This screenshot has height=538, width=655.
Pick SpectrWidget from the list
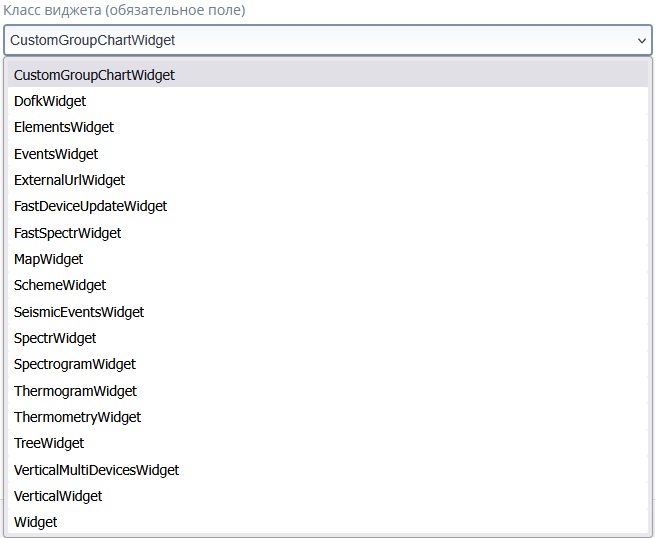(55, 338)
